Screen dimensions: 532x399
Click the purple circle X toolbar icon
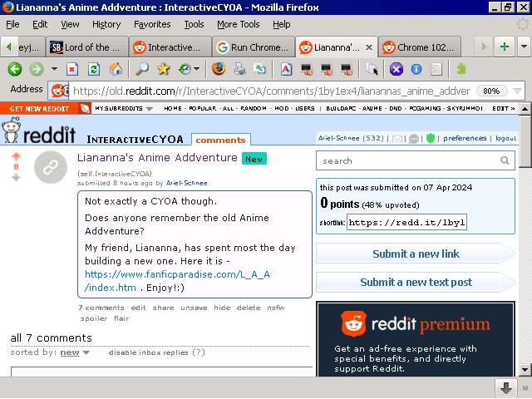[x=396, y=69]
